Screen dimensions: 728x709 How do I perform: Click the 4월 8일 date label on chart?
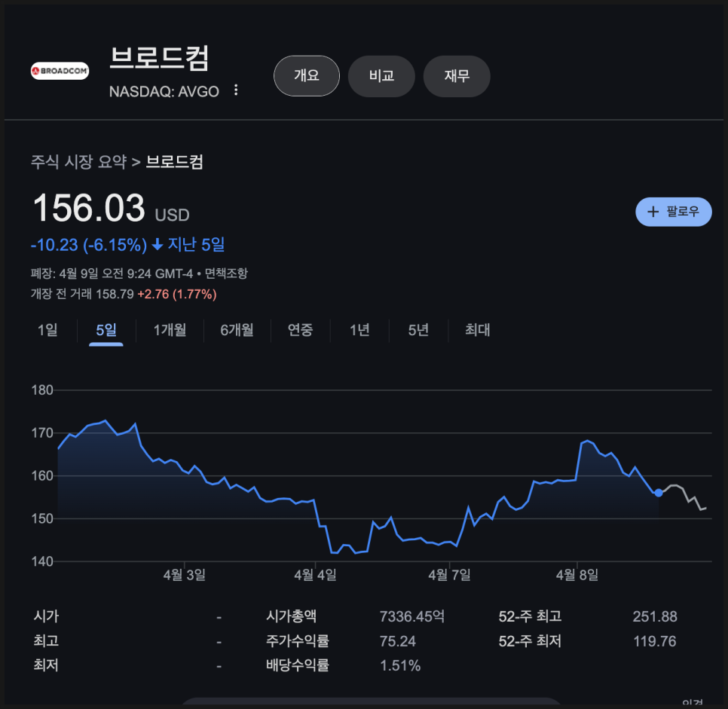tap(577, 576)
